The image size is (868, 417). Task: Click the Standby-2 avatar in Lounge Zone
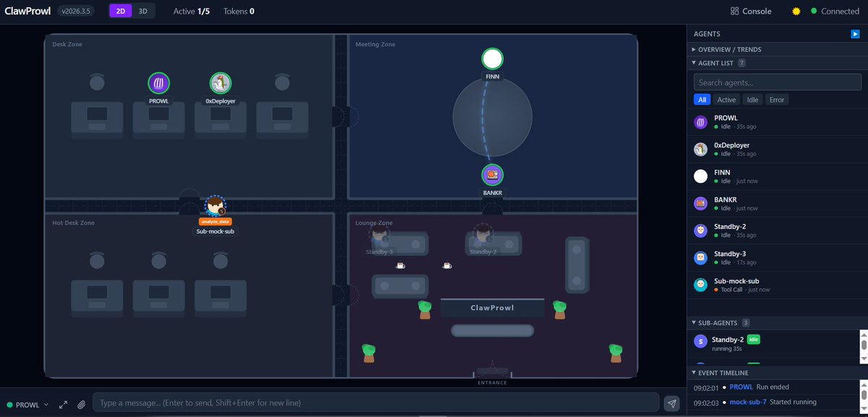coord(482,233)
